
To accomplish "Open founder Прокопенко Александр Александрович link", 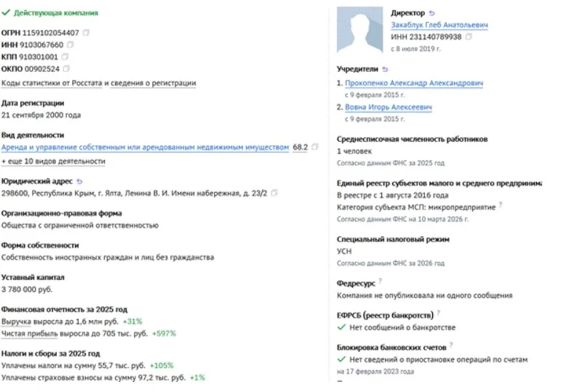I will (414, 84).
